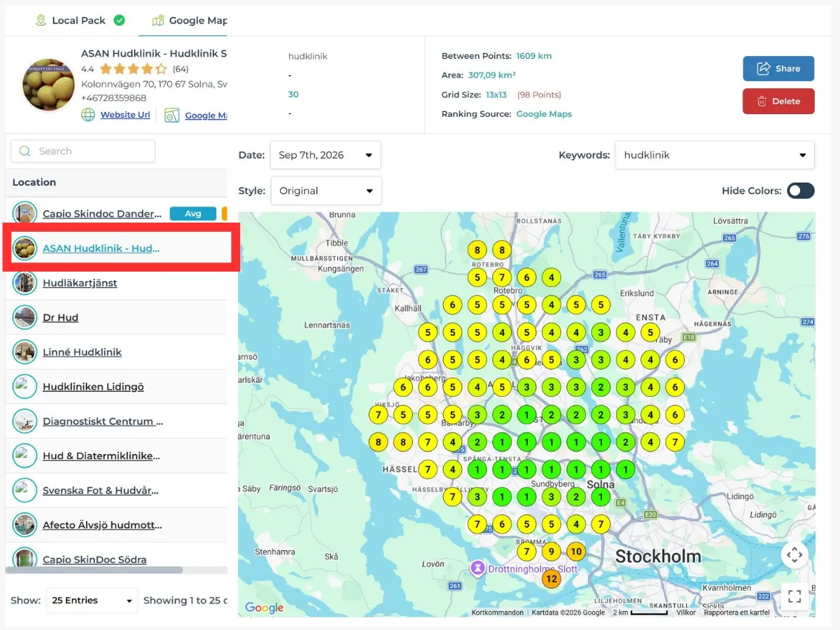
Task: Click the red Delete button
Action: point(778,101)
